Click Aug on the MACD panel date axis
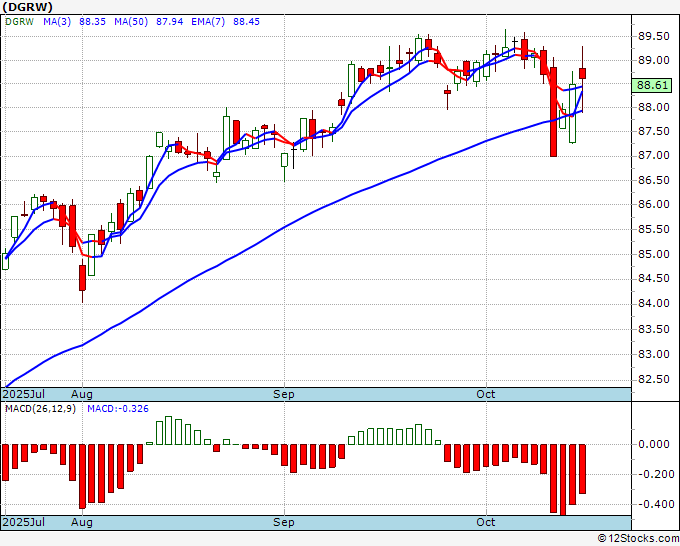This screenshot has height=546, width=680. 82,522
